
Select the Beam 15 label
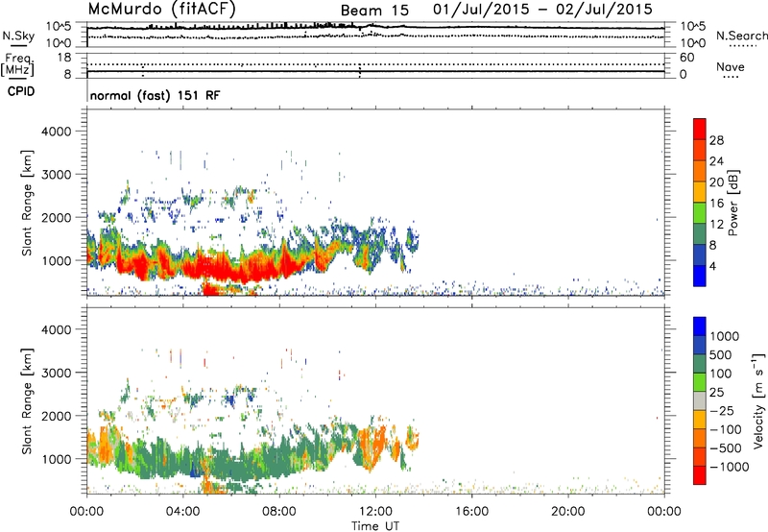tap(374, 11)
